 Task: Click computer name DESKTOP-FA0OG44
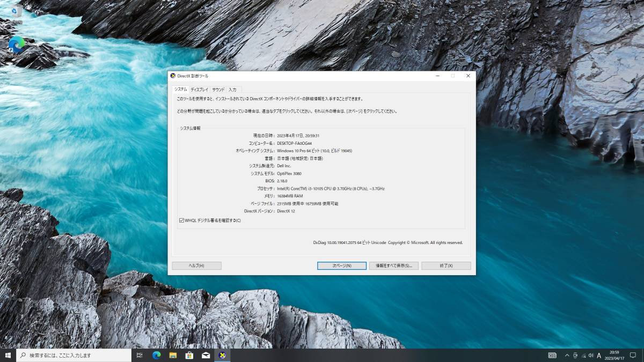pos(294,143)
